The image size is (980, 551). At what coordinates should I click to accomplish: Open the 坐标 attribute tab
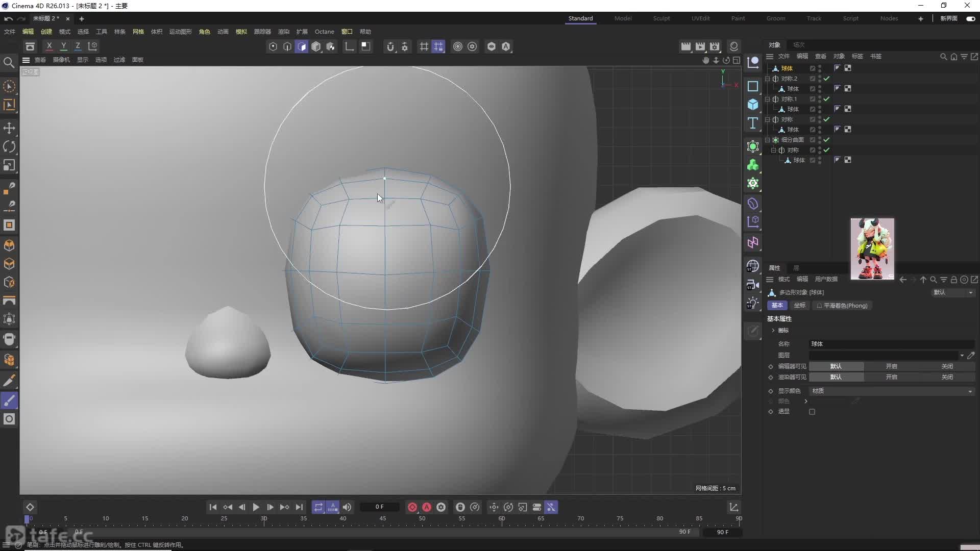tap(799, 306)
